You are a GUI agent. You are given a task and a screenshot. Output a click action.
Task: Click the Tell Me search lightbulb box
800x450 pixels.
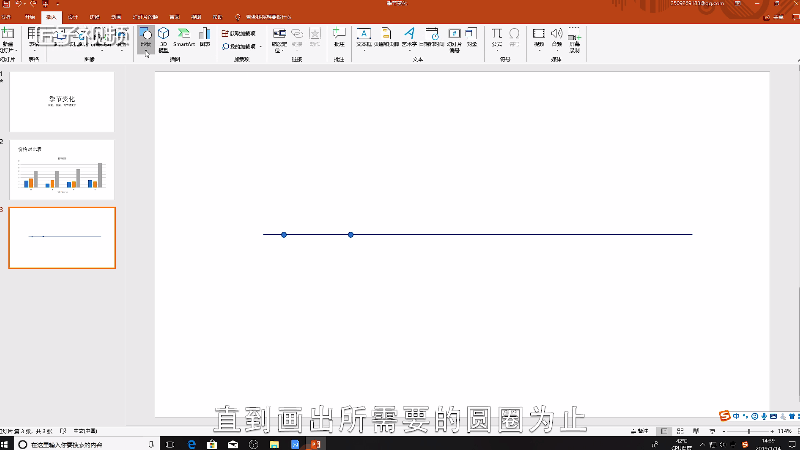pyautogui.click(x=263, y=17)
